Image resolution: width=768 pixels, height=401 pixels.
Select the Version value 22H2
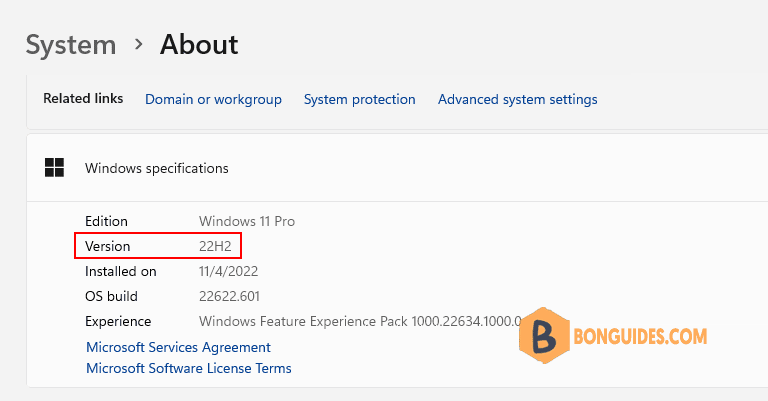pos(215,246)
